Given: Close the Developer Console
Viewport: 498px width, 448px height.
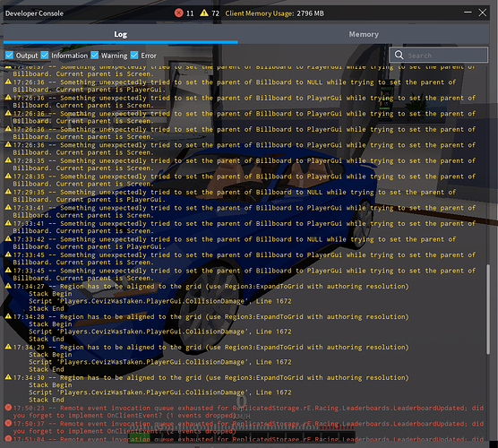Looking at the screenshot, I should [x=483, y=13].
